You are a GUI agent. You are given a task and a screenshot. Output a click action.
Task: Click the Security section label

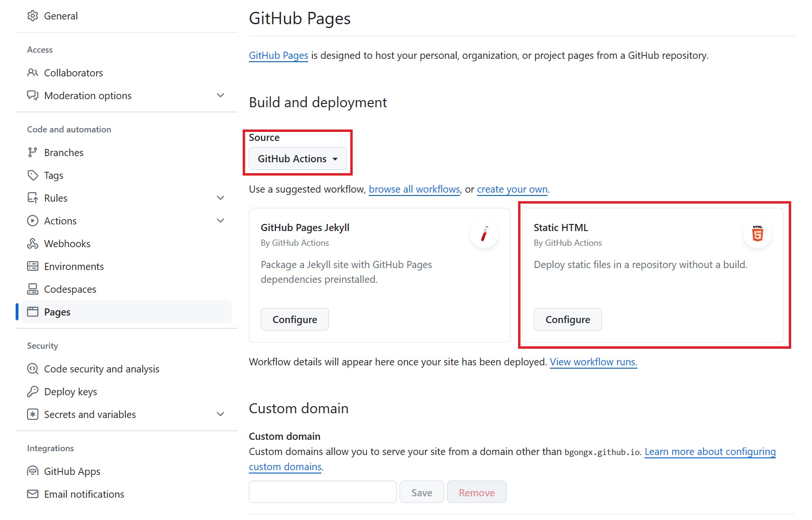[x=43, y=346]
